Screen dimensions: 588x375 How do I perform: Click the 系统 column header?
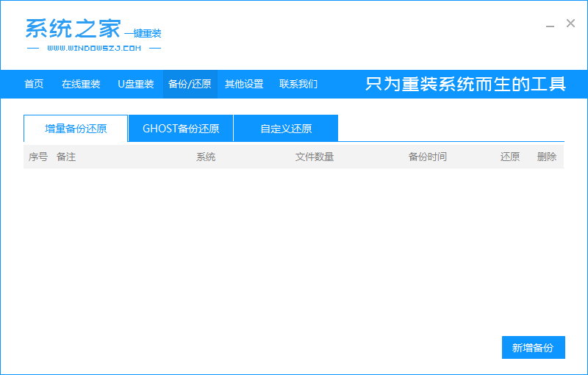(x=206, y=157)
